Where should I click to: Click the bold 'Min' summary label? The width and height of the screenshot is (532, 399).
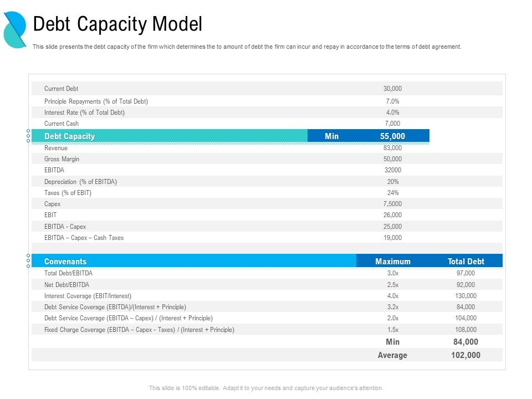coord(392,342)
